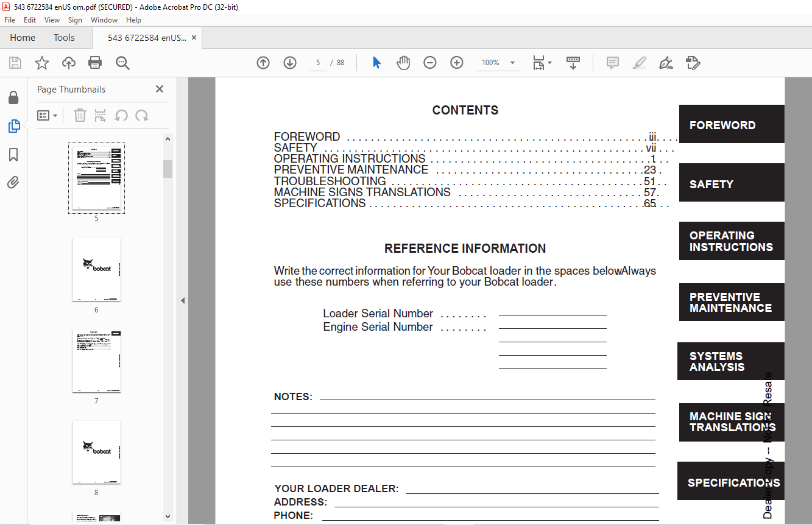Click the SYSTEMS ANALYSIS section tab
812x525 pixels.
pos(731,361)
